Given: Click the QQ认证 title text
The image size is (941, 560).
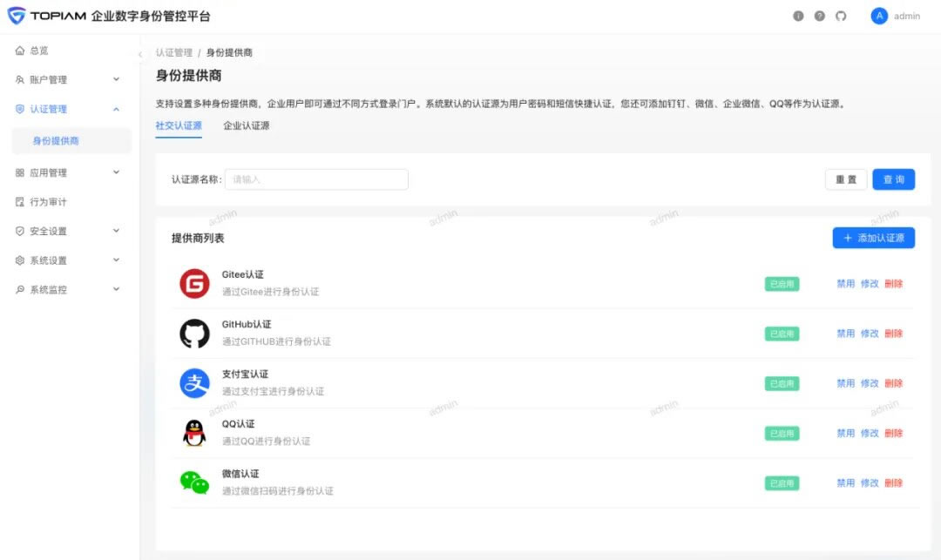Looking at the screenshot, I should point(238,424).
